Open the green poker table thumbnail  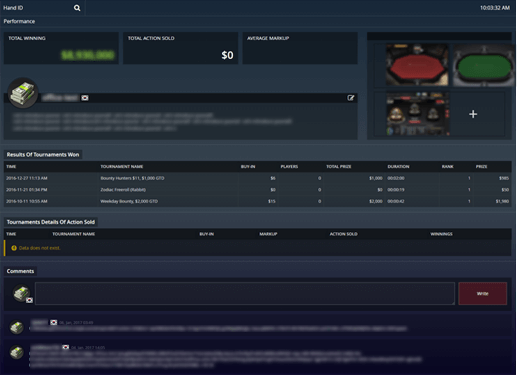coord(483,65)
